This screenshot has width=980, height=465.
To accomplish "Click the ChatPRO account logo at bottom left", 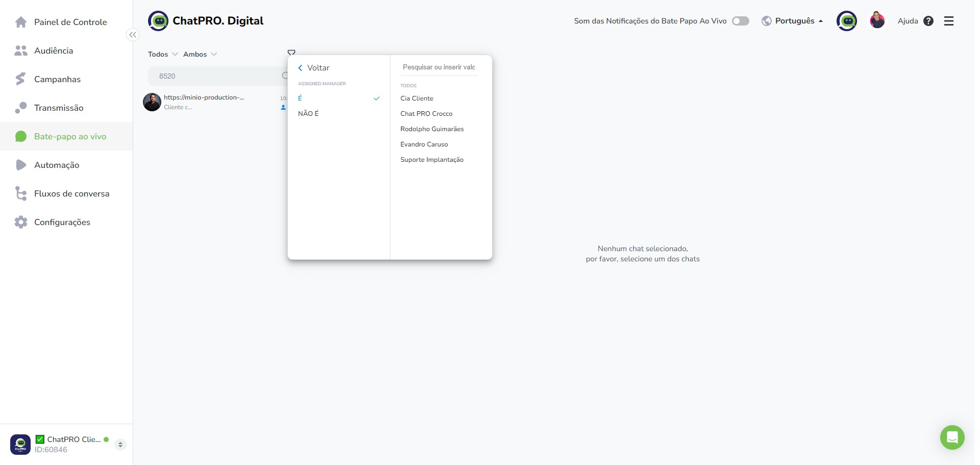I will [x=20, y=445].
